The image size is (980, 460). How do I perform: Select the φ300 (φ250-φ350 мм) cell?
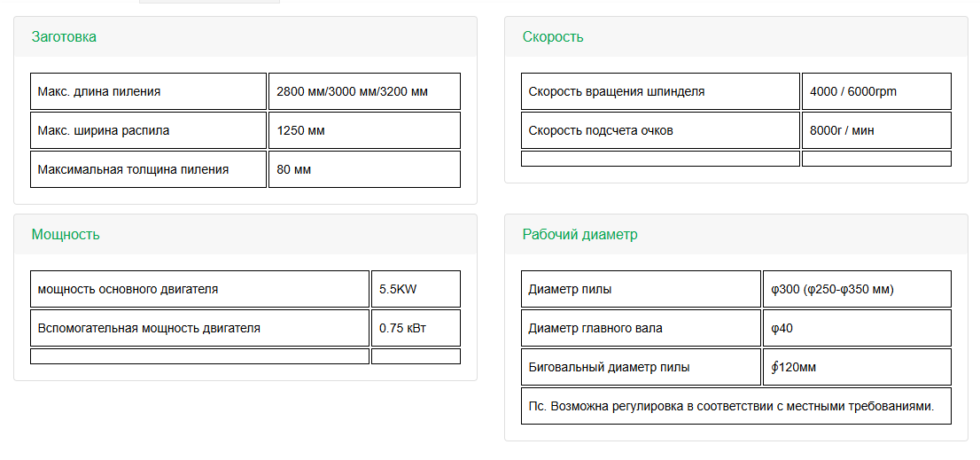pyautogui.click(x=857, y=289)
